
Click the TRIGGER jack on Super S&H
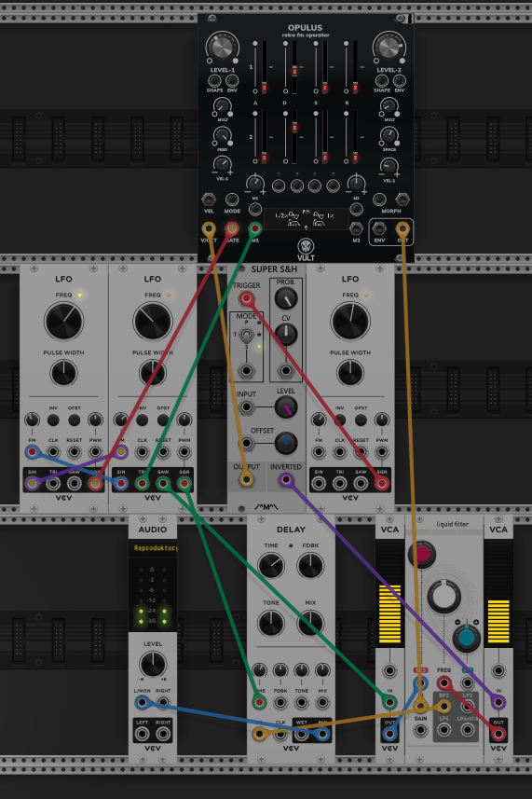point(246,298)
